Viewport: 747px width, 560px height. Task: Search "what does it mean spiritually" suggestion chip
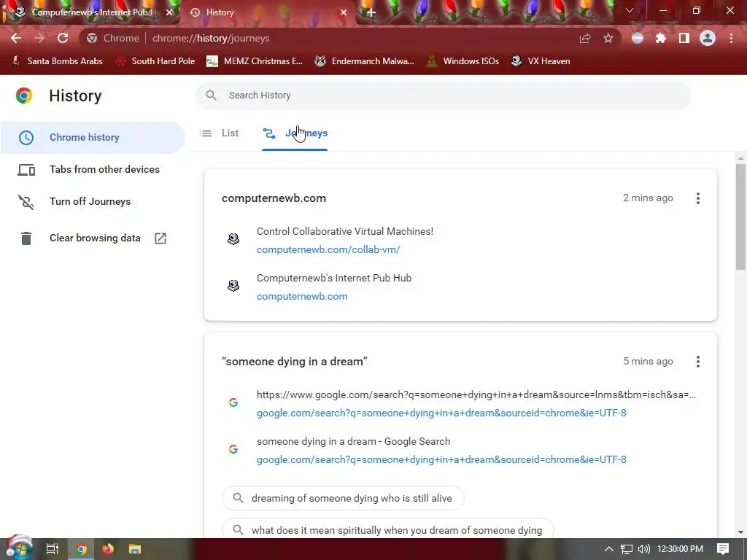(x=388, y=529)
